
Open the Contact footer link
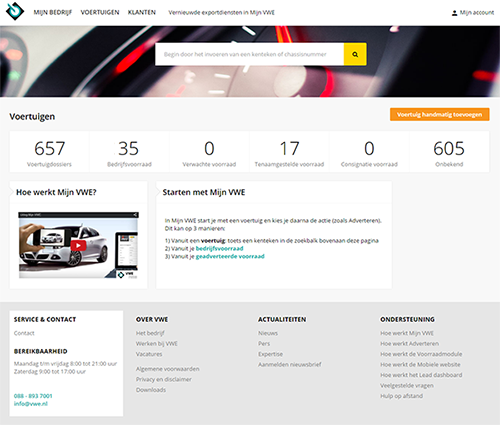[24, 333]
